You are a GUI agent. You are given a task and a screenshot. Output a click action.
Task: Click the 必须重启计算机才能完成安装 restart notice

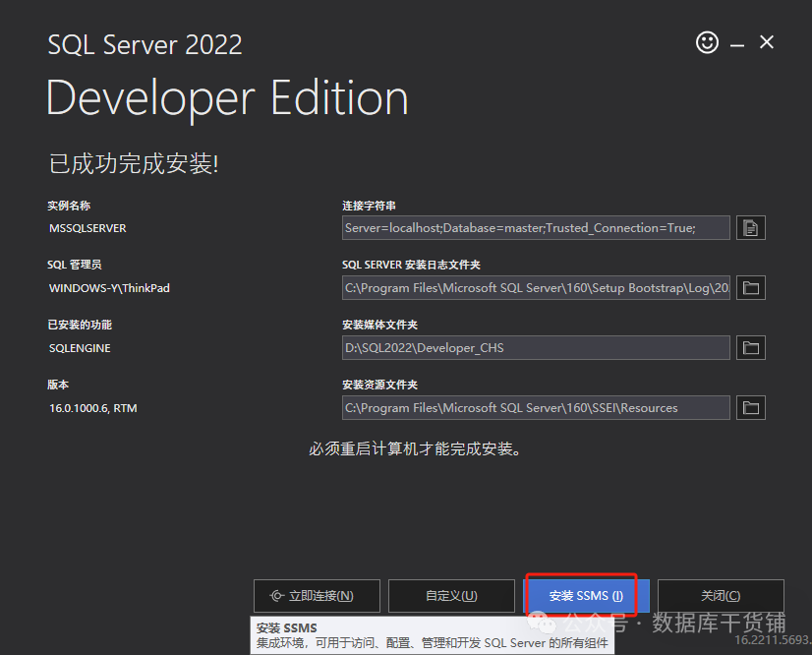tap(415, 448)
